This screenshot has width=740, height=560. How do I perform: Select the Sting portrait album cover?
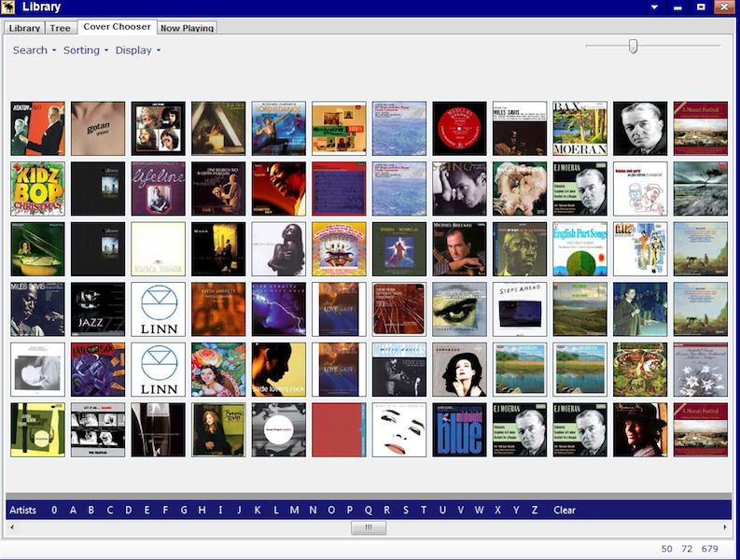click(459, 189)
